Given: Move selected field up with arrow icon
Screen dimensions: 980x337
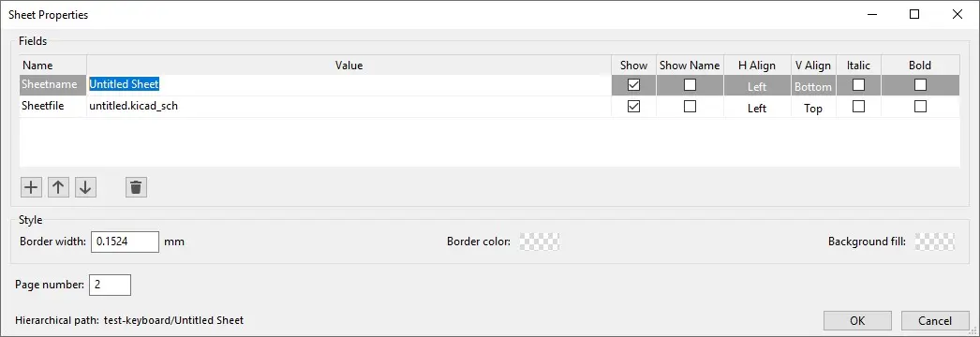Looking at the screenshot, I should pos(58,186).
